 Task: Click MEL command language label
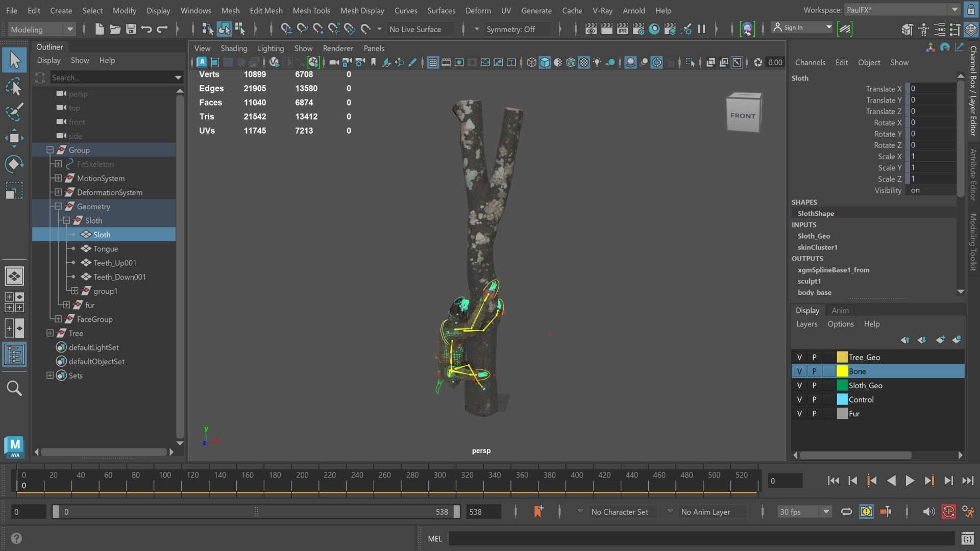click(x=435, y=539)
